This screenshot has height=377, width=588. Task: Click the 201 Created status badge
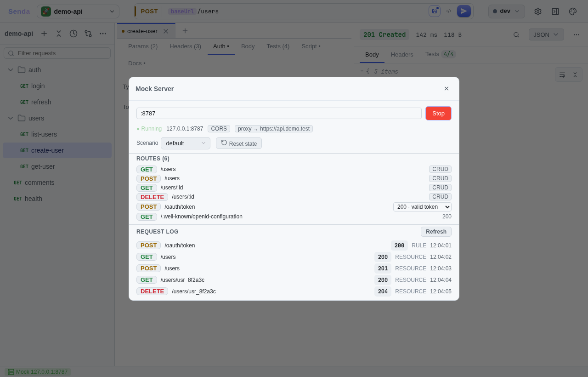coord(384,34)
